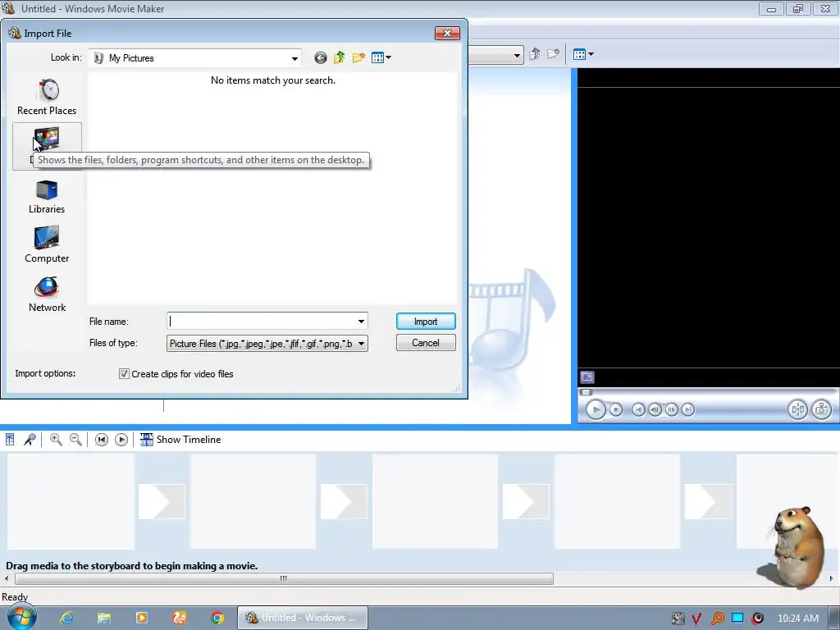840x630 pixels.
Task: Open Libraries in Import File sidebar
Action: [x=47, y=197]
